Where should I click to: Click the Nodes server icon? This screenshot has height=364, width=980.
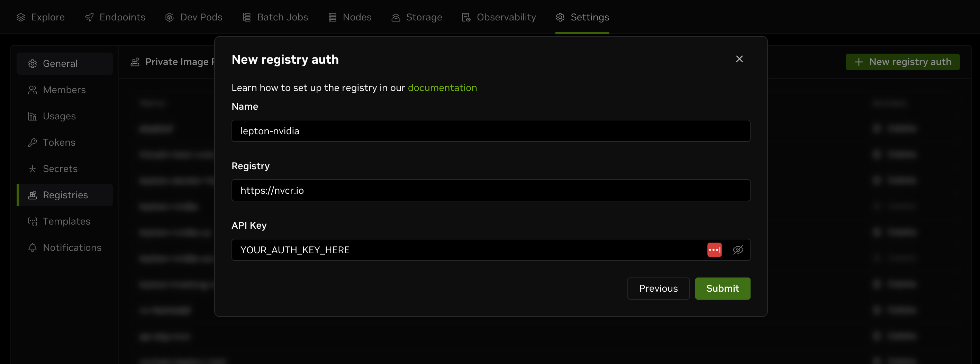point(333,18)
